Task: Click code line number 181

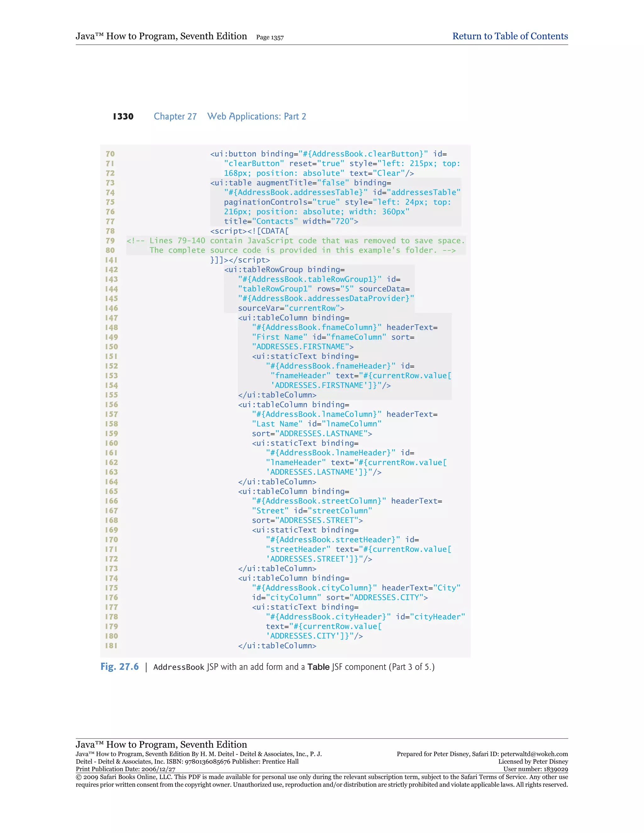Action: point(111,646)
